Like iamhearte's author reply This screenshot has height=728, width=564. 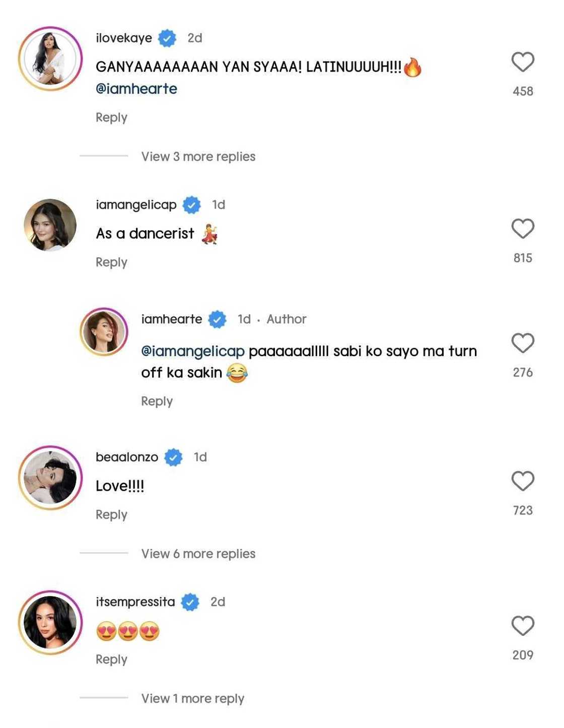(523, 343)
